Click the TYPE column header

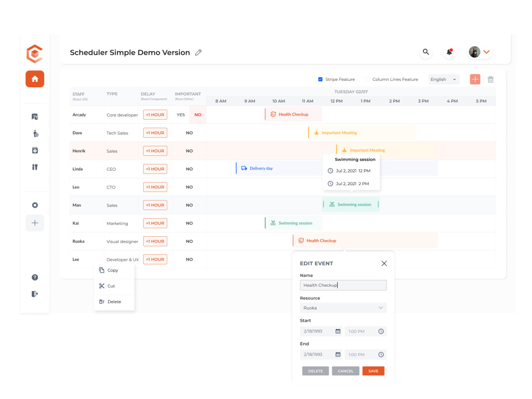pyautogui.click(x=112, y=94)
